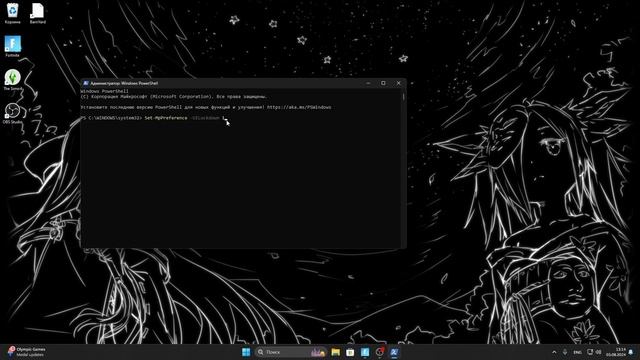The image size is (640, 360).
Task: Open the clock and date flyout
Action: point(616,352)
